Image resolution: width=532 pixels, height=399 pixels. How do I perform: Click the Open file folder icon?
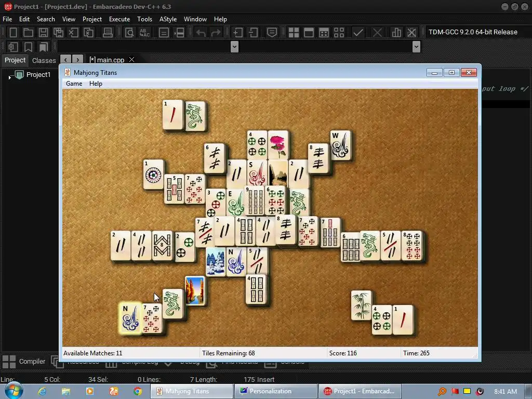(28, 32)
